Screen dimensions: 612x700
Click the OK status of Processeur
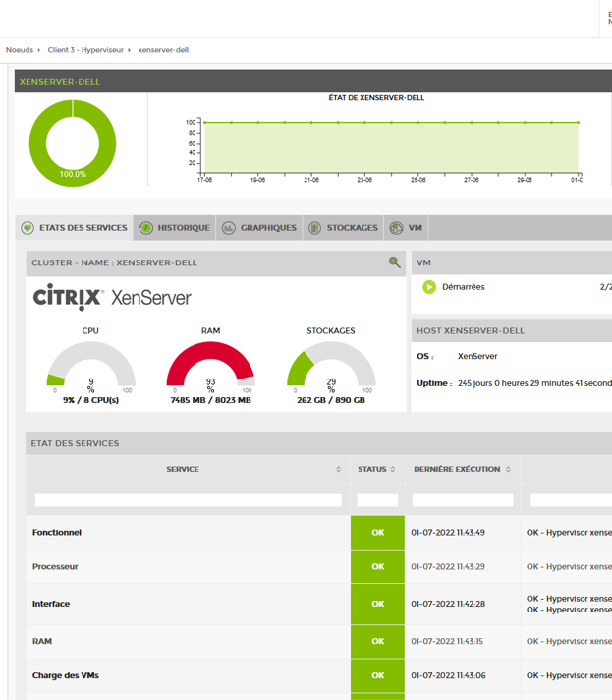tap(378, 566)
